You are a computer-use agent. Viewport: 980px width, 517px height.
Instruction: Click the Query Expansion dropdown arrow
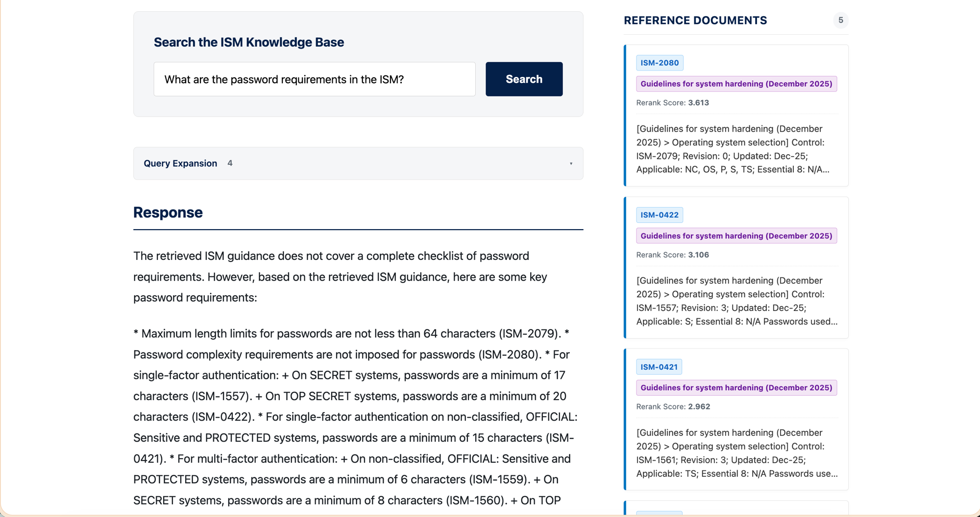click(x=571, y=164)
